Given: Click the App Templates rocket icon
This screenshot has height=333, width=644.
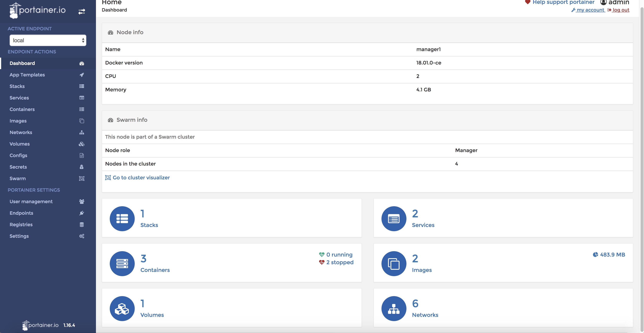Looking at the screenshot, I should click(x=82, y=75).
